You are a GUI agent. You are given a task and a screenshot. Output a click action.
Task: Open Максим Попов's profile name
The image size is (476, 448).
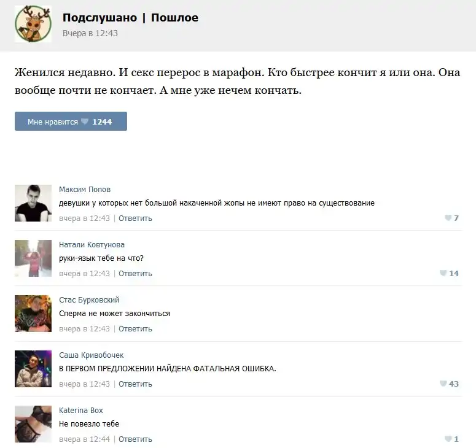pyautogui.click(x=85, y=189)
